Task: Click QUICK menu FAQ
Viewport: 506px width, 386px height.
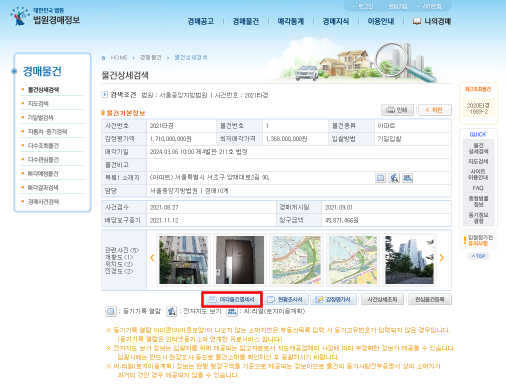Action: pyautogui.click(x=478, y=188)
